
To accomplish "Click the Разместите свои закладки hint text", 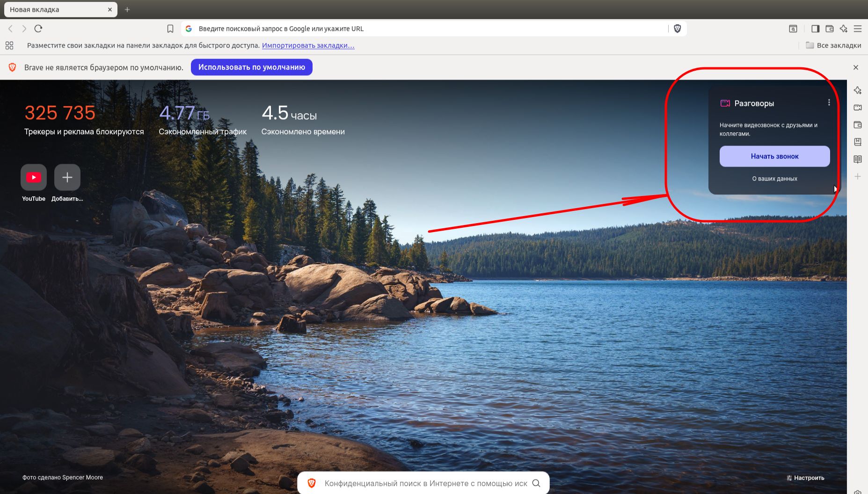I will 143,45.
